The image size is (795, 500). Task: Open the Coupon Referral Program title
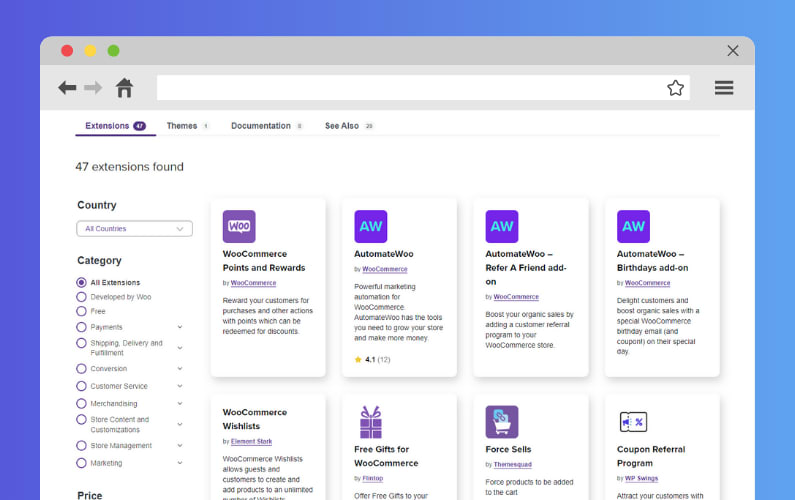pos(651,456)
